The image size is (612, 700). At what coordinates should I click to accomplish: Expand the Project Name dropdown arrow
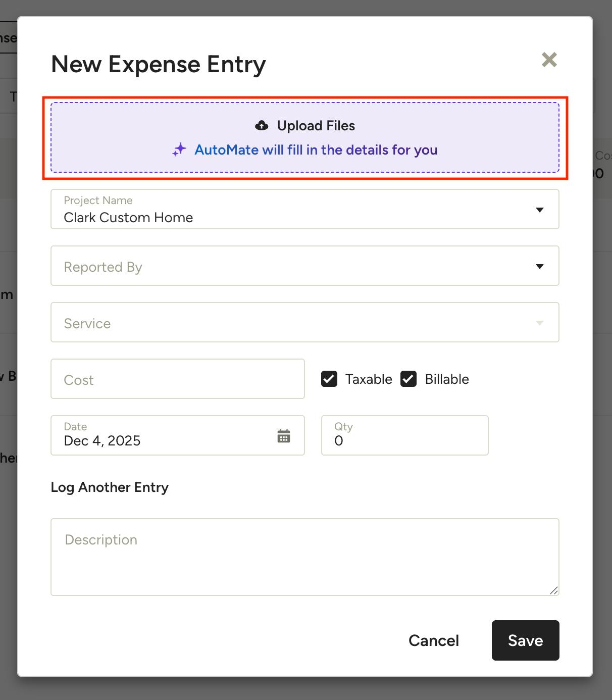(539, 210)
